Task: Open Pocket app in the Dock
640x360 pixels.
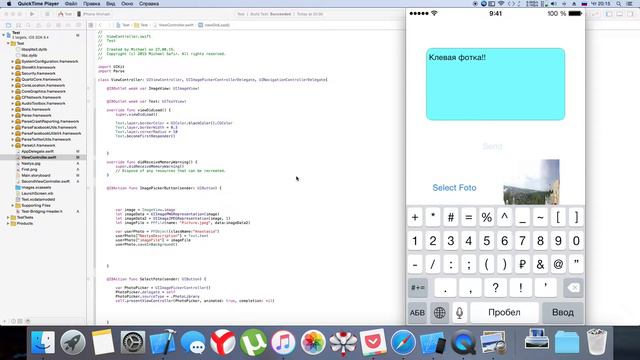Action: pos(373,342)
